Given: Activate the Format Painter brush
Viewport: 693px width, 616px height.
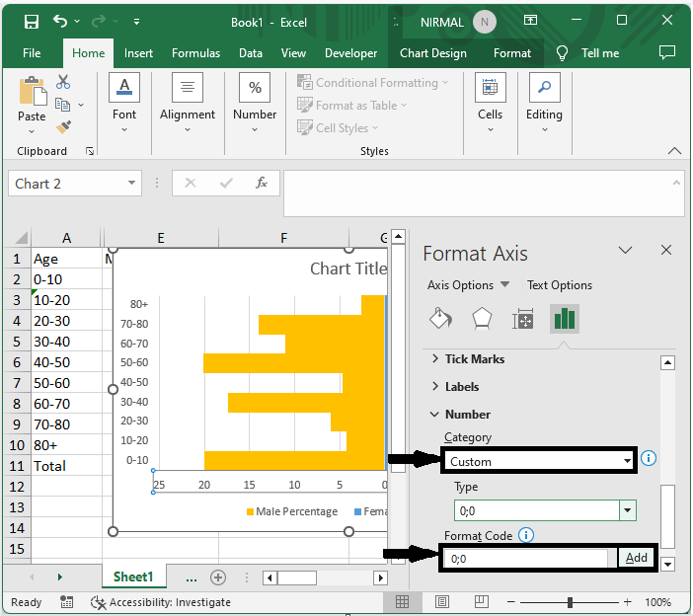Looking at the screenshot, I should [x=63, y=126].
